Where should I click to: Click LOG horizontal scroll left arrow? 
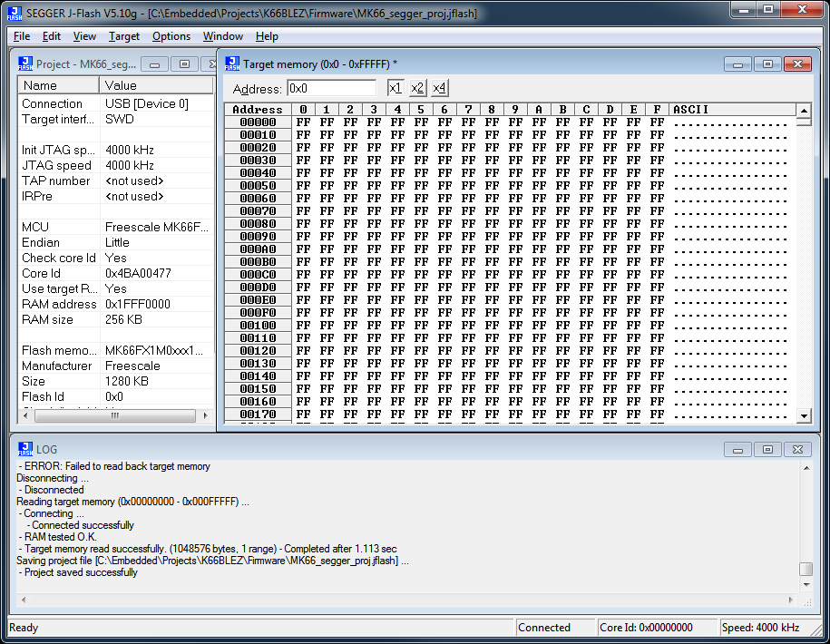point(23,600)
